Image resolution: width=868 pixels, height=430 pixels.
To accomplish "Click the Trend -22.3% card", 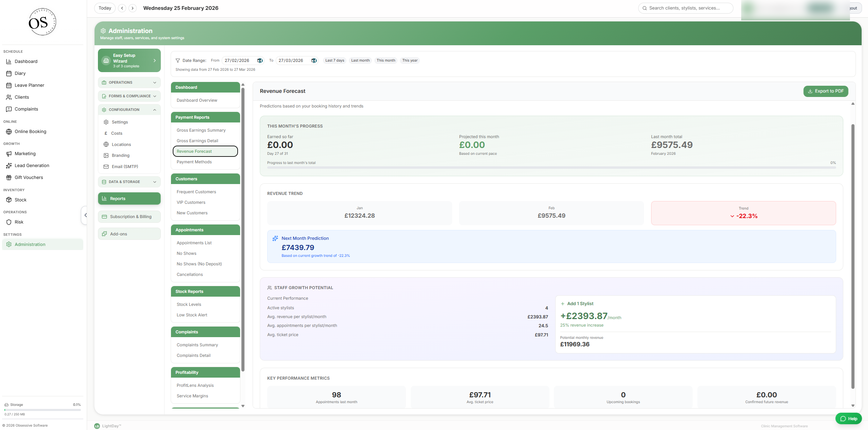I will [743, 213].
